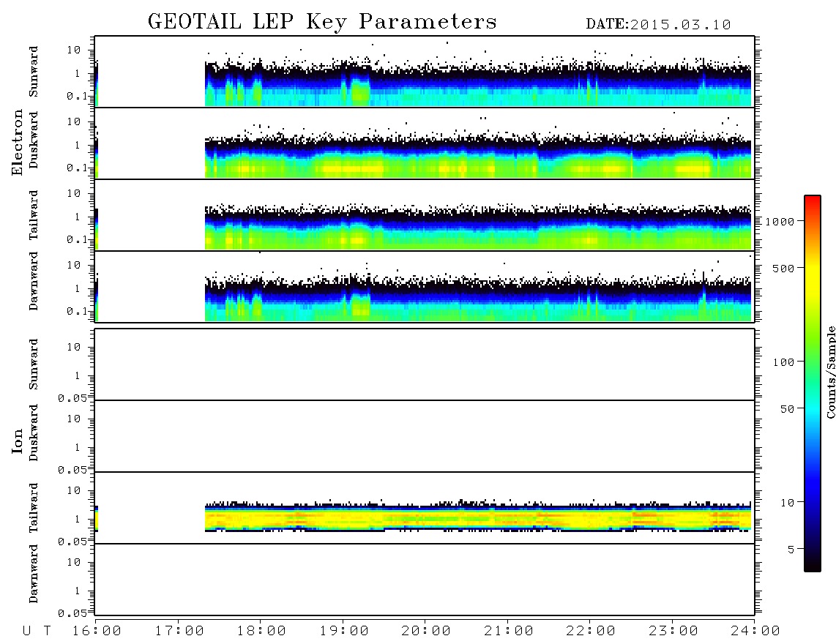Image resolution: width=836 pixels, height=644 pixels.
Task: Click the 0.05 tick of Ion Sunward axis
Action: [72, 398]
